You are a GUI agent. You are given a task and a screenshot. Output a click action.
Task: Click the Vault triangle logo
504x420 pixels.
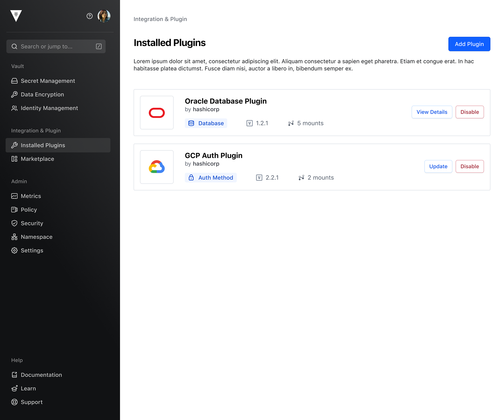(16, 16)
